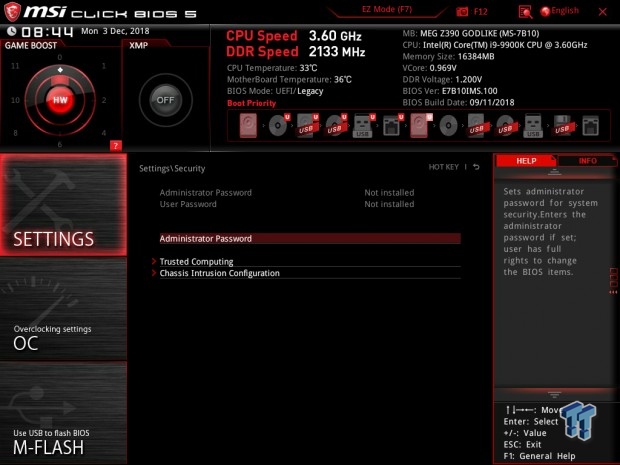This screenshot has height=465, width=620.
Task: Click the DDR Speed 2133 MHz value
Action: click(x=337, y=51)
